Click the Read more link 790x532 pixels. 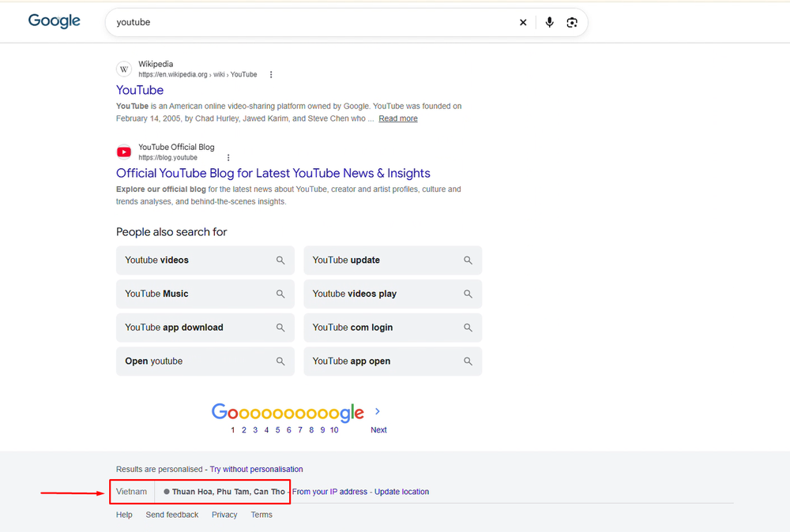click(398, 118)
